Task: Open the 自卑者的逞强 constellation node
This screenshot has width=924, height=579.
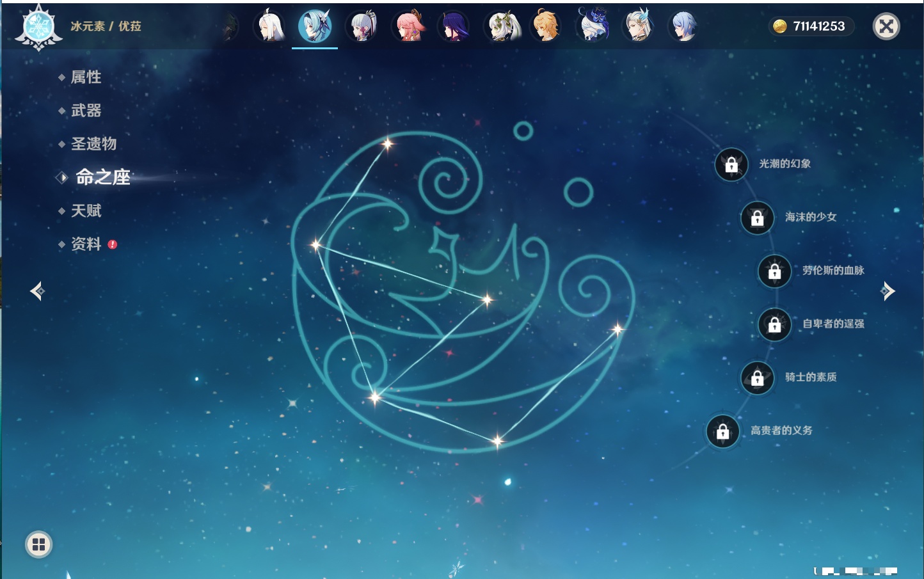Action: 775,325
